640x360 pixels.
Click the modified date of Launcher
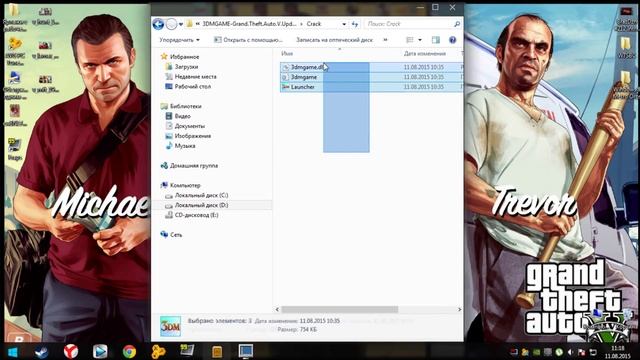coord(424,87)
